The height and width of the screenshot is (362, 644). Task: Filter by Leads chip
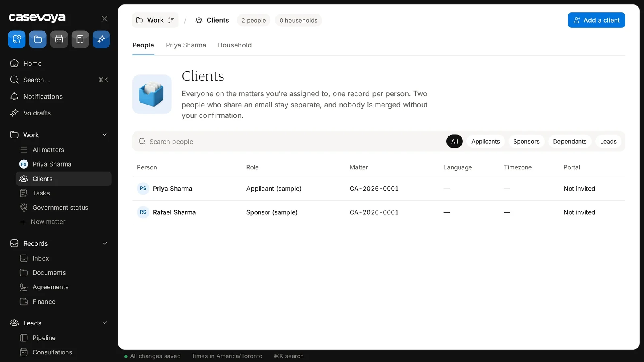click(608, 142)
